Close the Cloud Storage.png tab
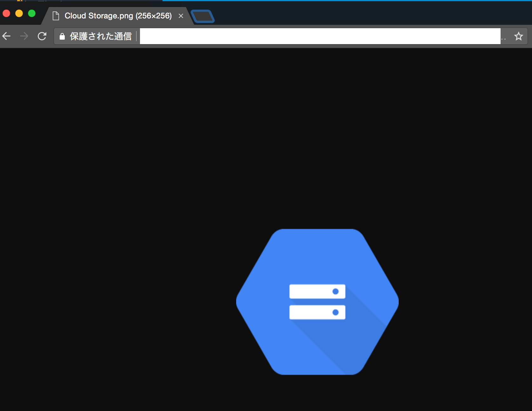532x411 pixels. (x=181, y=16)
